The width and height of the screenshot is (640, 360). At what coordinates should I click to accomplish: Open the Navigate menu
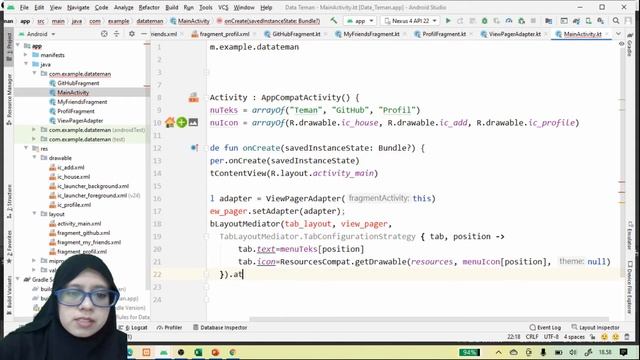click(78, 7)
